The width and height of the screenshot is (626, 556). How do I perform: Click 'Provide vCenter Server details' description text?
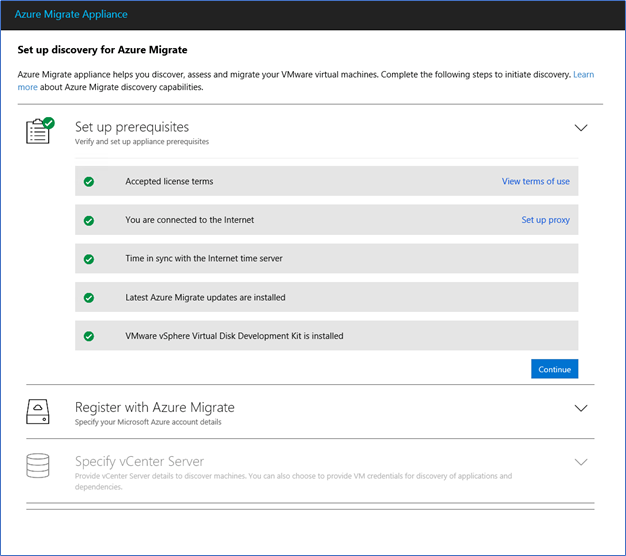[293, 481]
